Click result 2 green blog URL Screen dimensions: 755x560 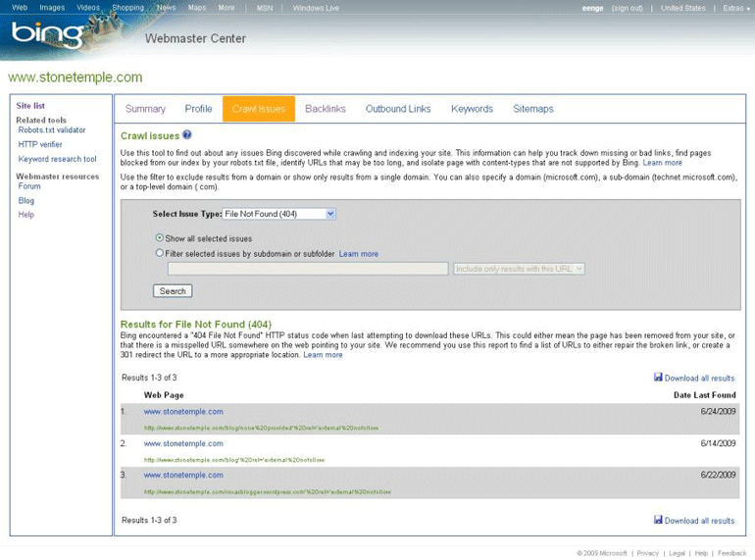[x=234, y=460]
